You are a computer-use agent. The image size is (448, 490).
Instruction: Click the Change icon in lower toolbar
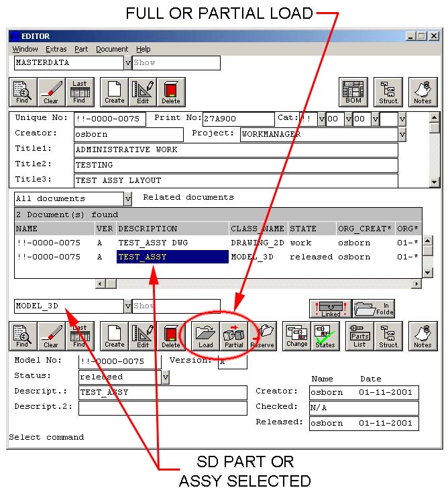296,336
